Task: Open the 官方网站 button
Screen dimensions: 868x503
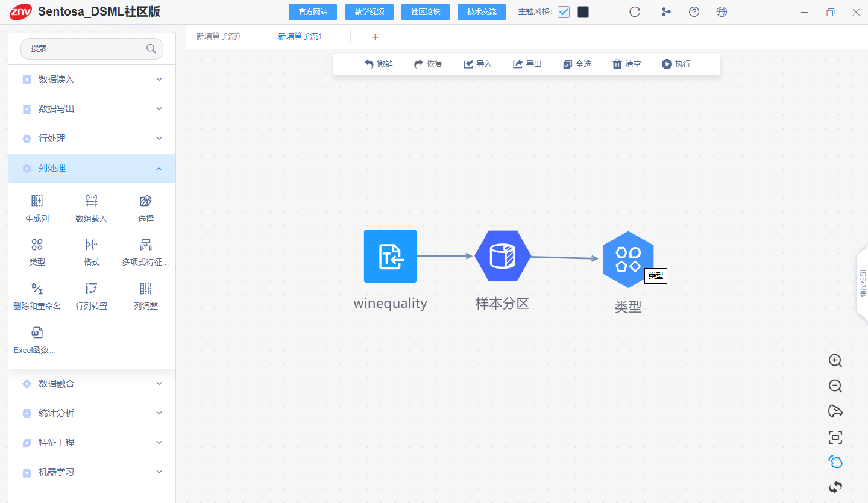Action: pyautogui.click(x=313, y=12)
